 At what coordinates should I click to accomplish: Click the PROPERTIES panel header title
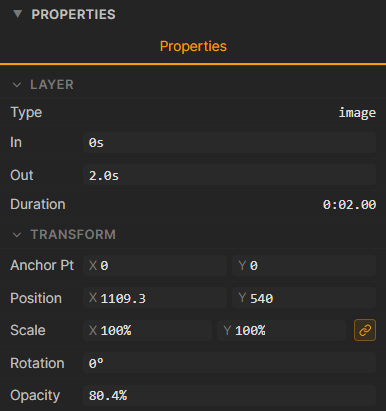73,14
